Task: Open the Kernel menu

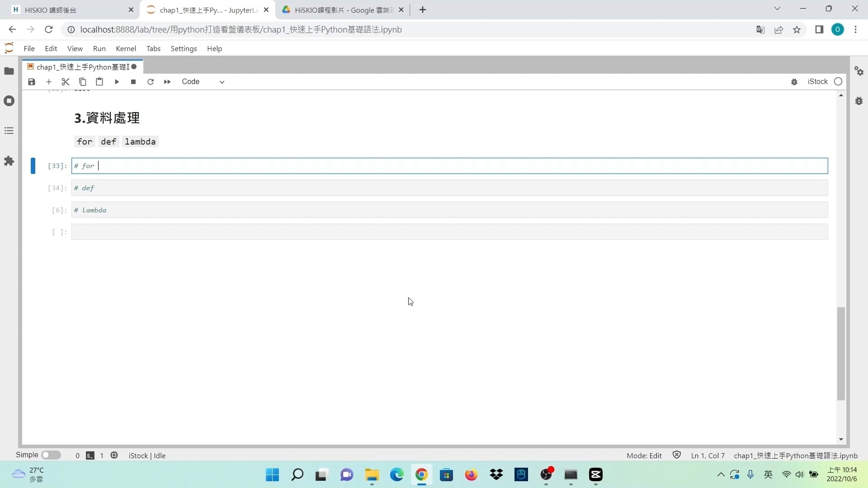Action: (x=126, y=48)
